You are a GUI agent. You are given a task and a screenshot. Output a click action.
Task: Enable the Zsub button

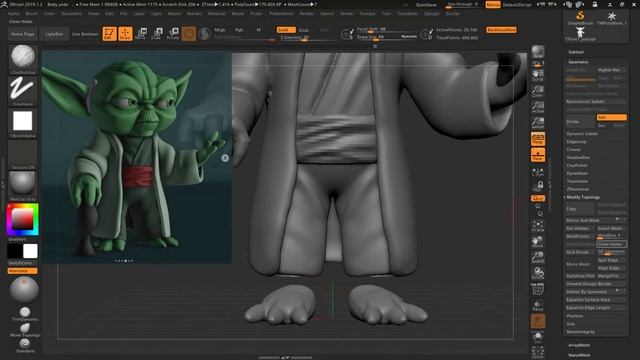(x=304, y=30)
